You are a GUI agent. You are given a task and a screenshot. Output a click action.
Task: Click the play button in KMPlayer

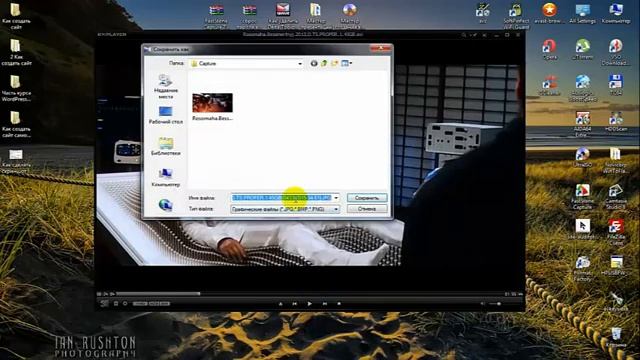coord(309,304)
